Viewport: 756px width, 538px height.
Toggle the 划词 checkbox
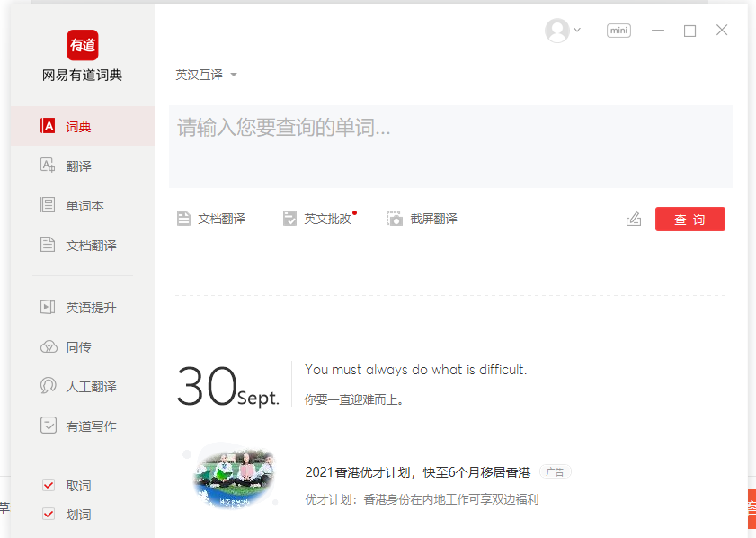[49, 514]
